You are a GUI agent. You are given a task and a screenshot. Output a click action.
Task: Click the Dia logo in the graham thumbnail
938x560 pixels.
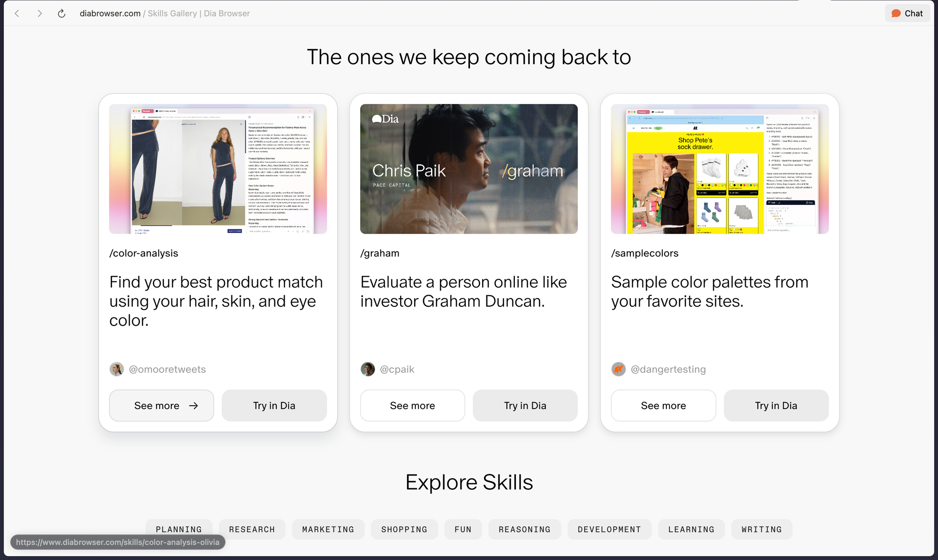(x=385, y=119)
